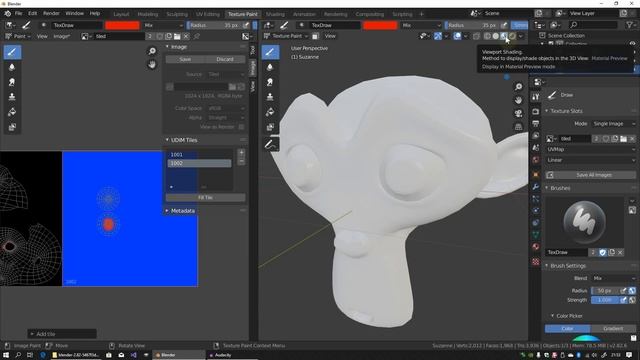Switch to Rendered viewport shading
This screenshot has width=640, height=360.
pos(512,36)
